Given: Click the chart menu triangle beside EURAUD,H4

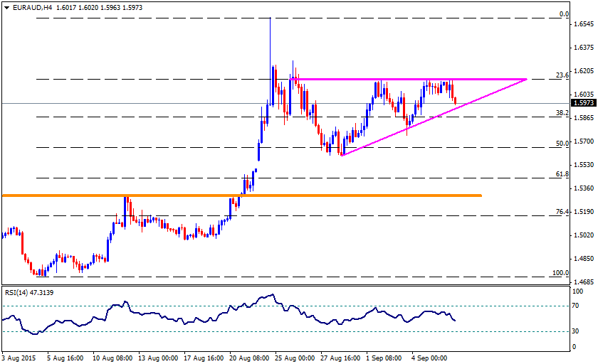Looking at the screenshot, I should [7, 7].
